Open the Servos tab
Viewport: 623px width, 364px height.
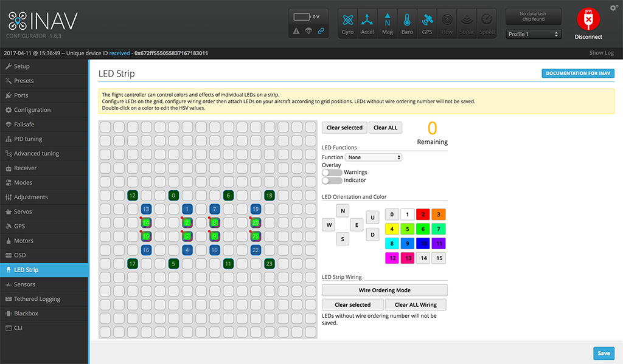coord(44,211)
